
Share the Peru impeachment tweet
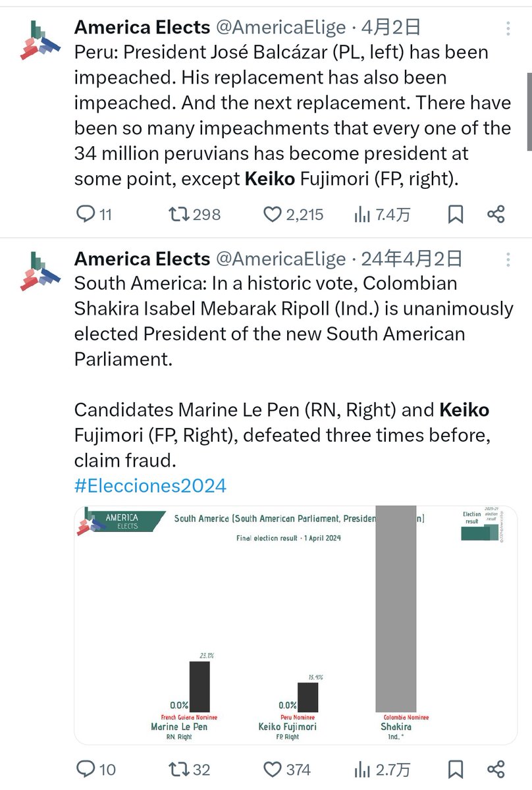coord(496,214)
